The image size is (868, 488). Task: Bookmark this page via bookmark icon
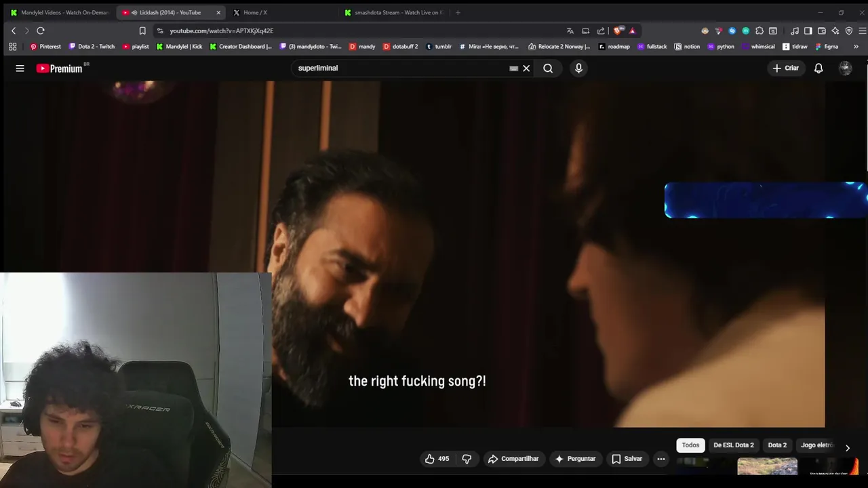click(x=142, y=30)
